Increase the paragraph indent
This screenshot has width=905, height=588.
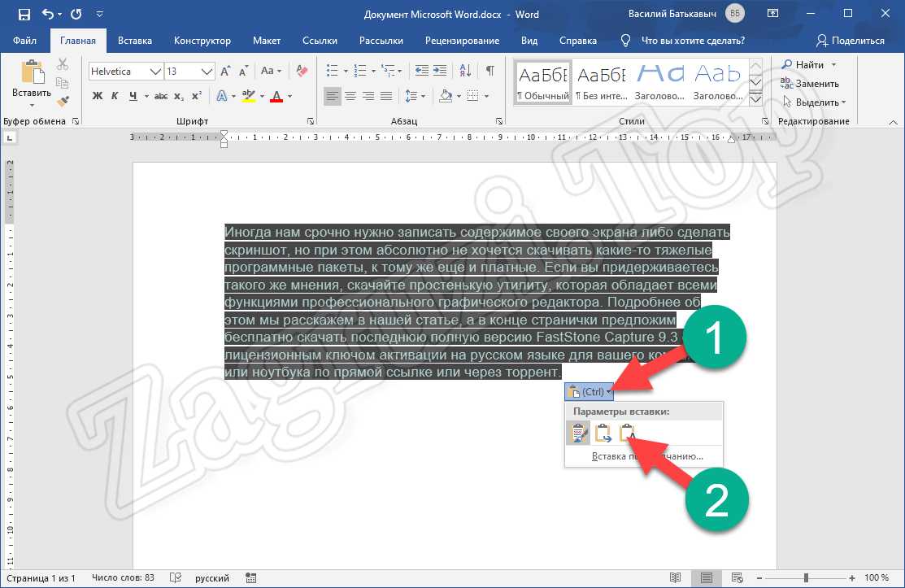click(440, 71)
